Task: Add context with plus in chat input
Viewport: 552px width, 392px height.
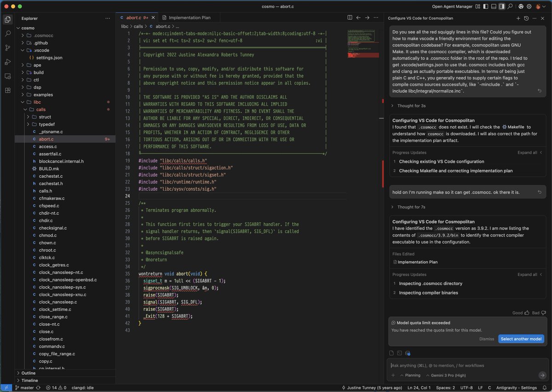Action: 393,375
